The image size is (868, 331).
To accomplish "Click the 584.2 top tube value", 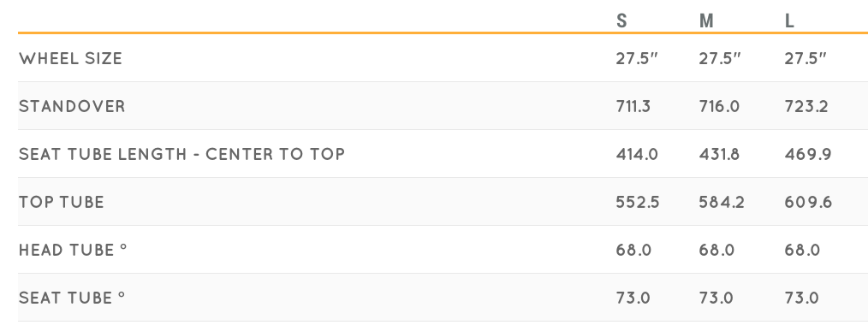I will (x=722, y=202).
